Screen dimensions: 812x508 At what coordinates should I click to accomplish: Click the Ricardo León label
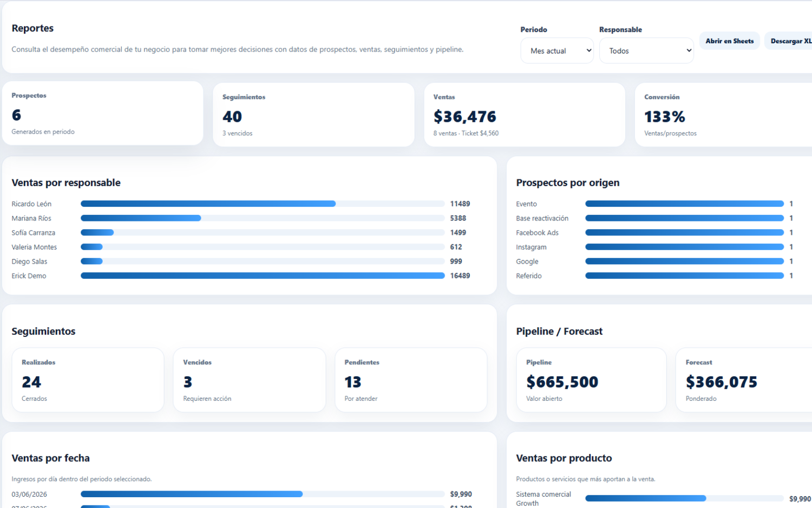[x=31, y=204]
